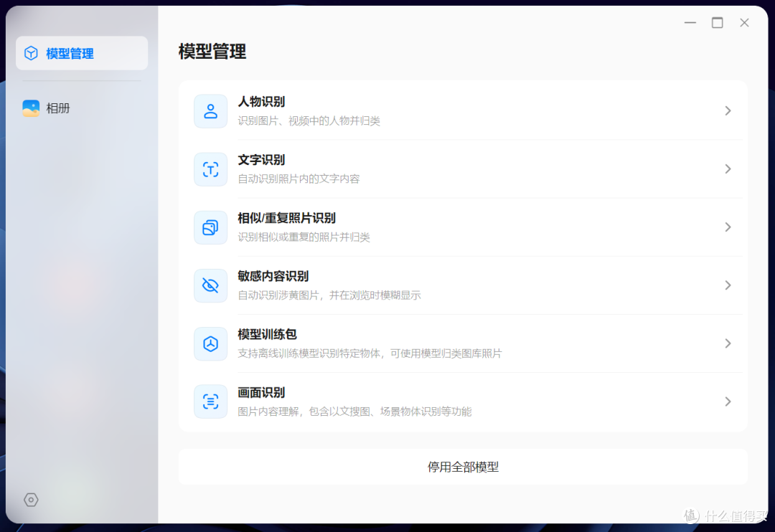
Task: Open the 敏感内容识别 title
Action: click(x=273, y=276)
